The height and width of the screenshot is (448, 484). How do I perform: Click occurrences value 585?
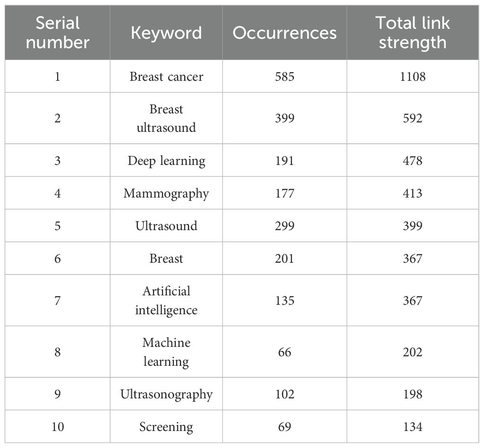click(x=285, y=77)
